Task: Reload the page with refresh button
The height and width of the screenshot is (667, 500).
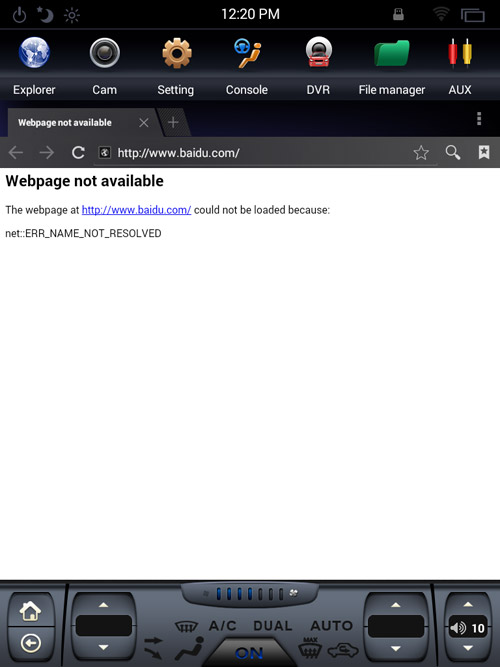Action: point(78,152)
